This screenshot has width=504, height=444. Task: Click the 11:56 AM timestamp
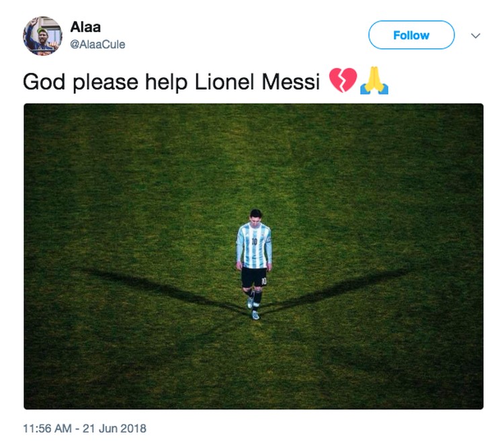coord(47,429)
